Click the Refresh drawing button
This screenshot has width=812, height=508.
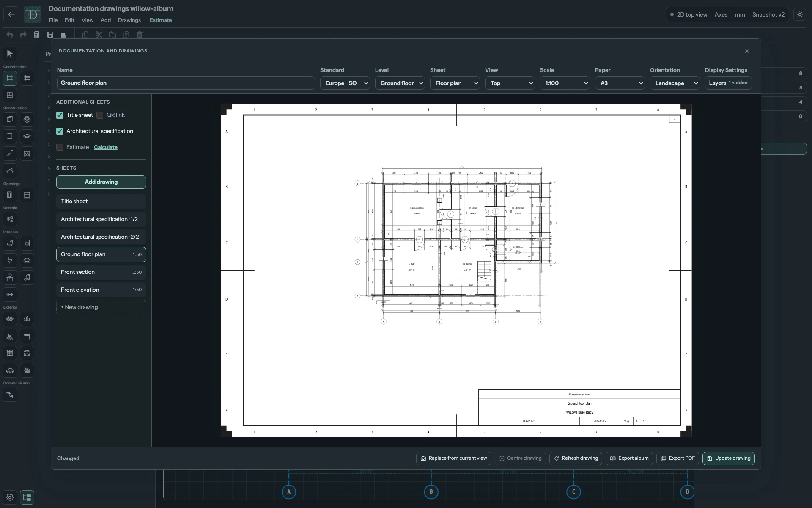576,458
